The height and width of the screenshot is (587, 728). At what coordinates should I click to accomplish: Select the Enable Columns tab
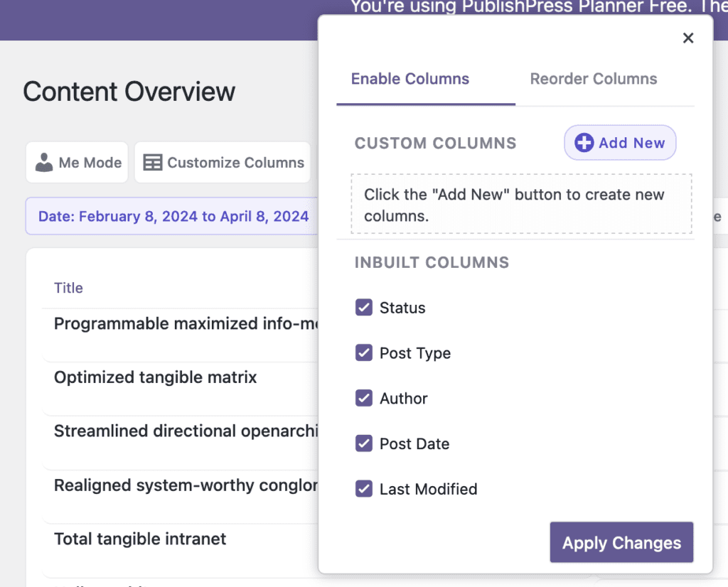coord(409,79)
